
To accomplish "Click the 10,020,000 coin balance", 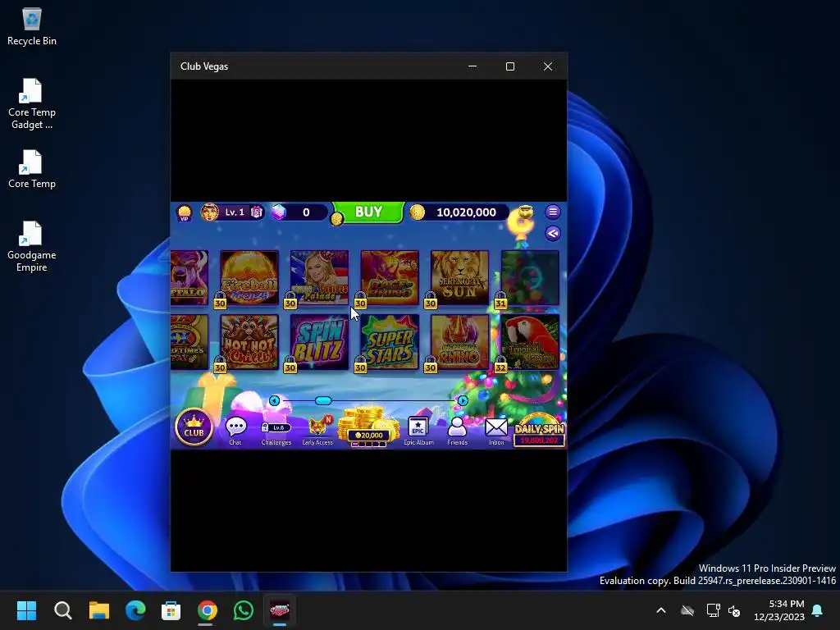I will [466, 212].
